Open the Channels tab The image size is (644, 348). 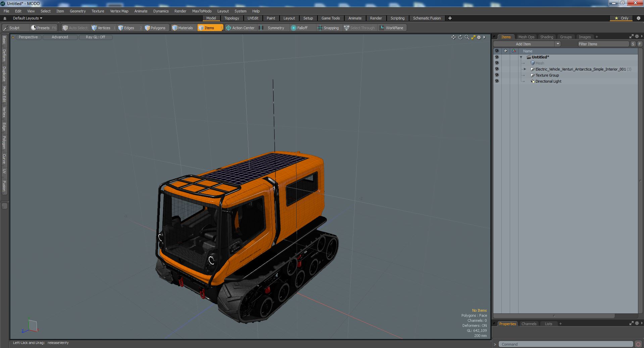[529, 324]
